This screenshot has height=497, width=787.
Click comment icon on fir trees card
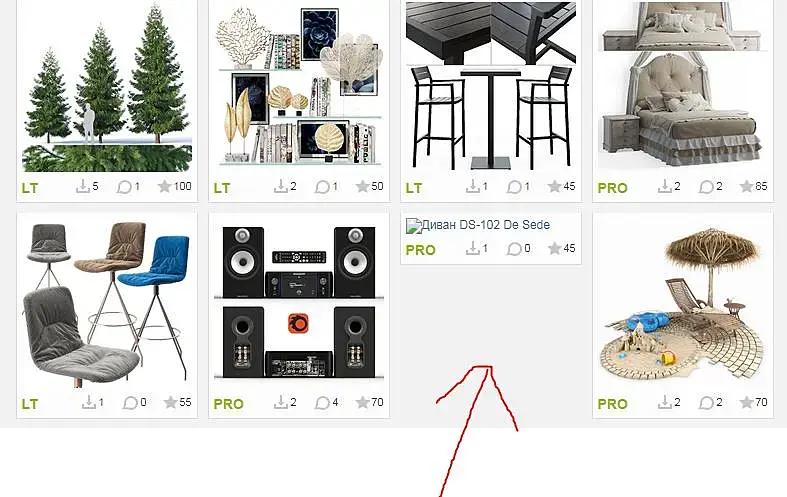coord(124,187)
